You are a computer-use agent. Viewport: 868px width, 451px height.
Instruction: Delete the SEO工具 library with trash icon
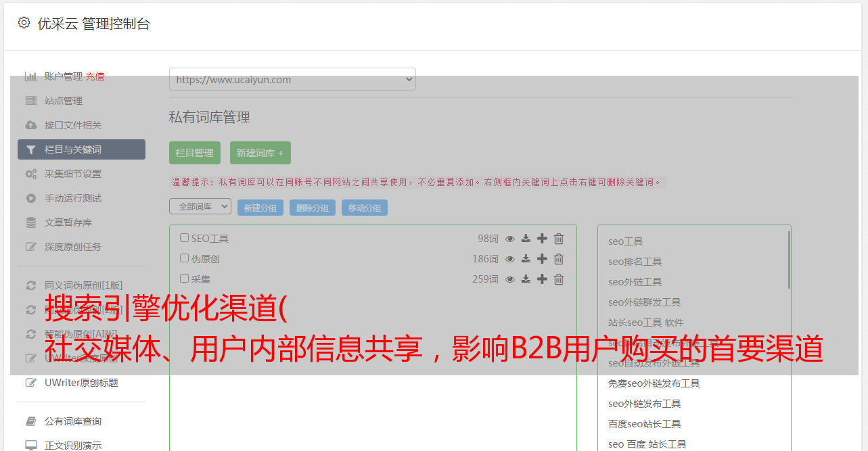[559, 239]
